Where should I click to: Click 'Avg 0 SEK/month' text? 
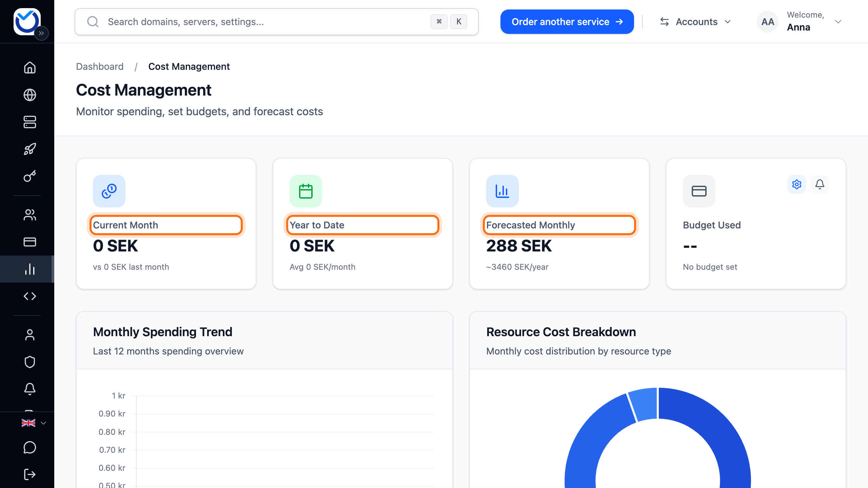(x=322, y=267)
